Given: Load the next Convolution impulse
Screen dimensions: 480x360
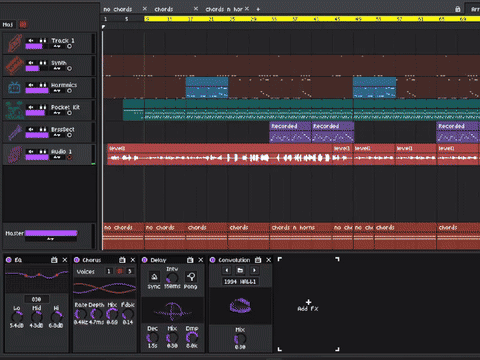Looking at the screenshot, I should [254, 270].
